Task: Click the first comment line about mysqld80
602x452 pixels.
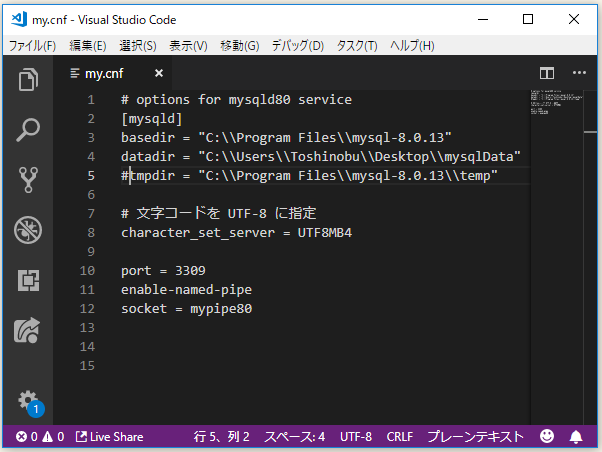Action: point(236,100)
